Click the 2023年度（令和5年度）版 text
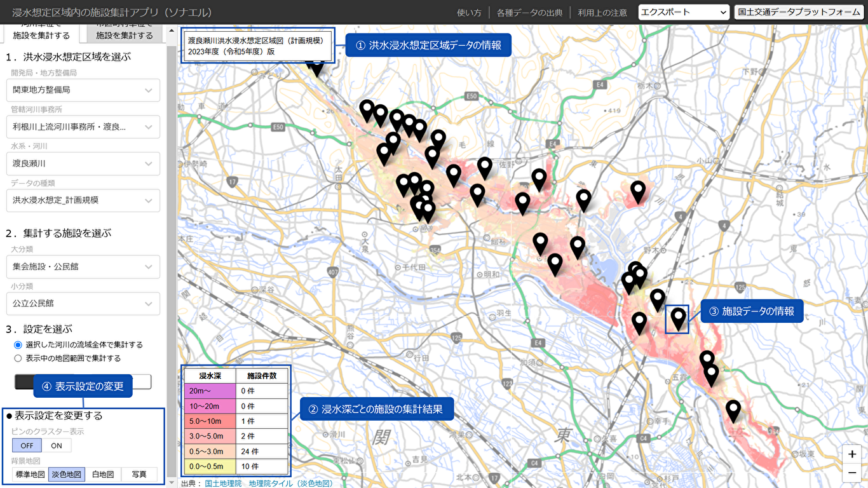Screen dimensions: 868x488 pyautogui.click(x=231, y=51)
